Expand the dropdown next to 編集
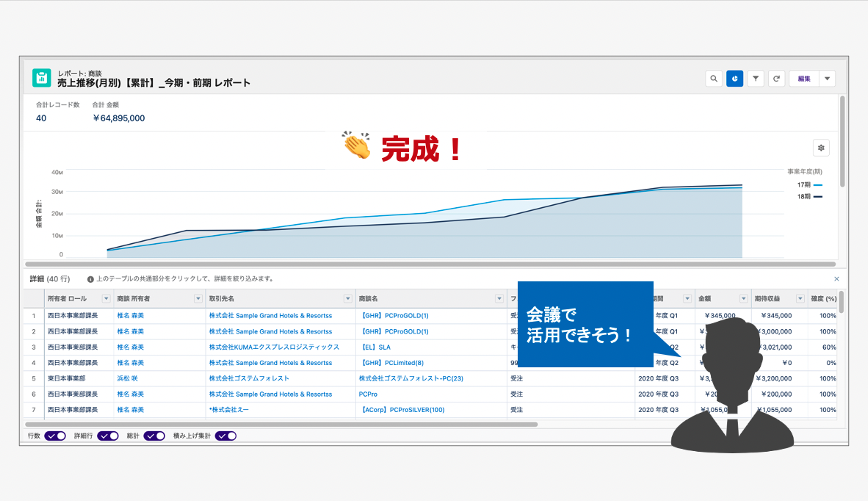The image size is (868, 501). coord(827,79)
